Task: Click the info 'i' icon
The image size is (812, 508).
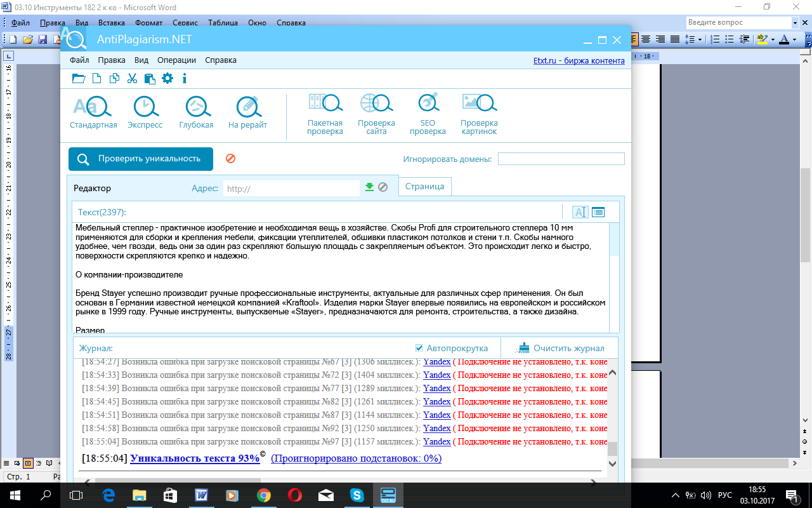Action: pos(185,79)
